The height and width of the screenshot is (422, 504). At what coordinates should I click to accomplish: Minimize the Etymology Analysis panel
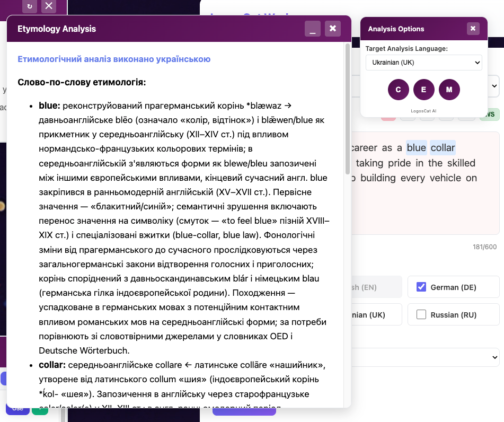pyautogui.click(x=312, y=29)
